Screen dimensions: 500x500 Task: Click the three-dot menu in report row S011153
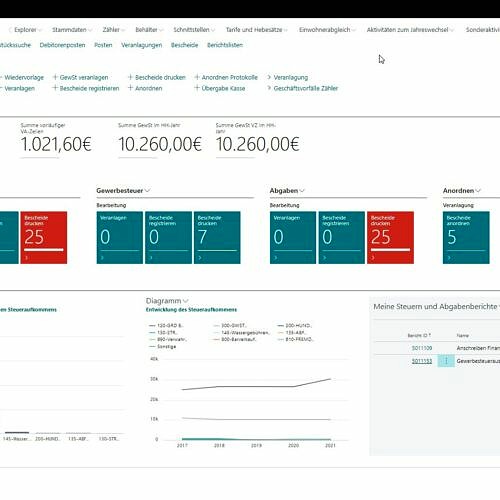tap(446, 361)
